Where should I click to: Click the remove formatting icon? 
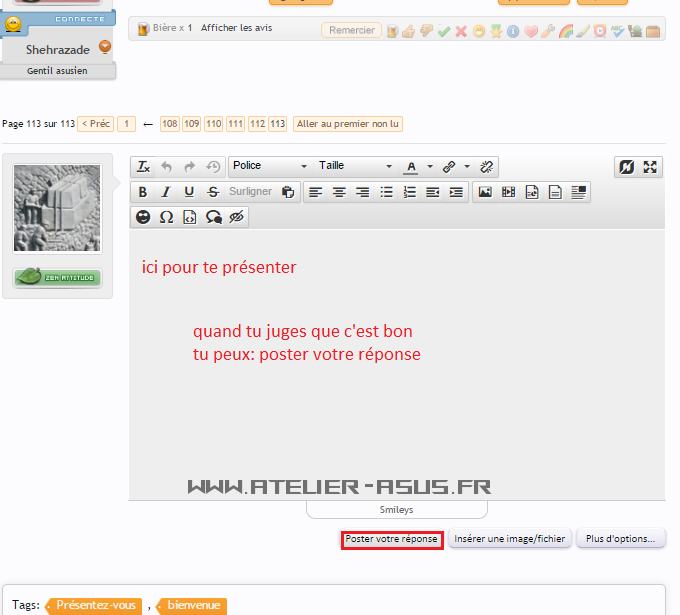tap(143, 167)
